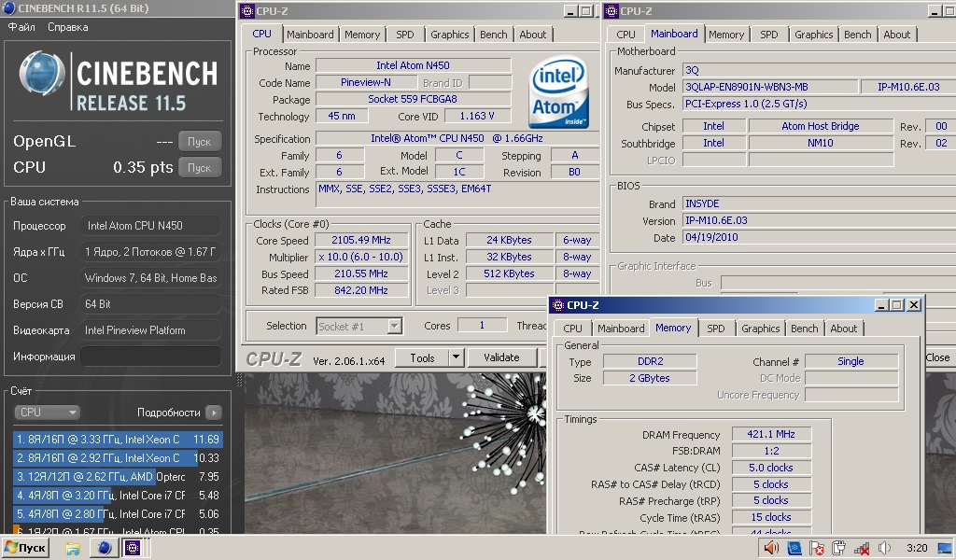
Task: Click the BIOS date 04/19/2010 field
Action: click(x=819, y=237)
